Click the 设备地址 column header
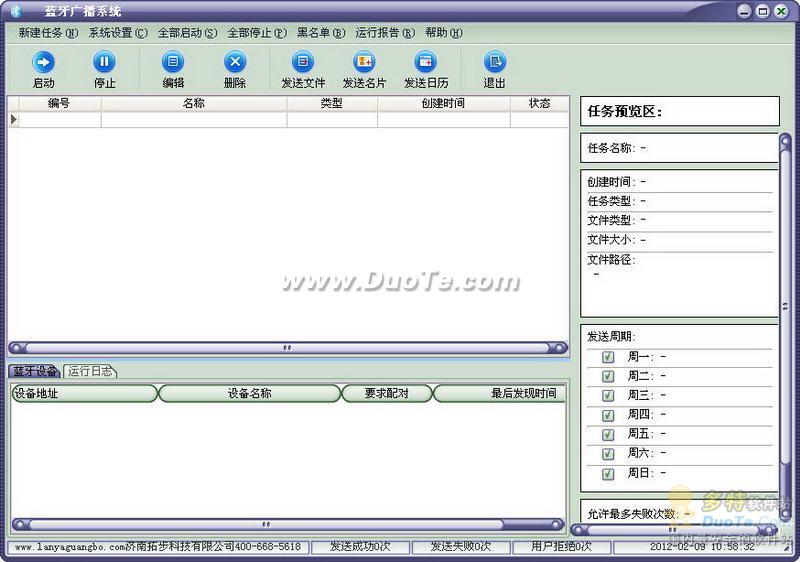This screenshot has width=800, height=562. [85, 393]
